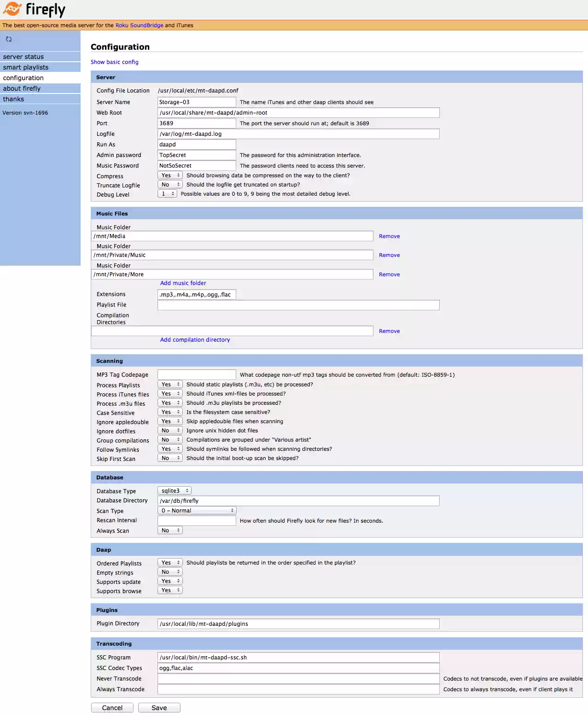Toggle the Always Scan selector
Image resolution: width=588 pixels, height=717 pixels.
(170, 530)
